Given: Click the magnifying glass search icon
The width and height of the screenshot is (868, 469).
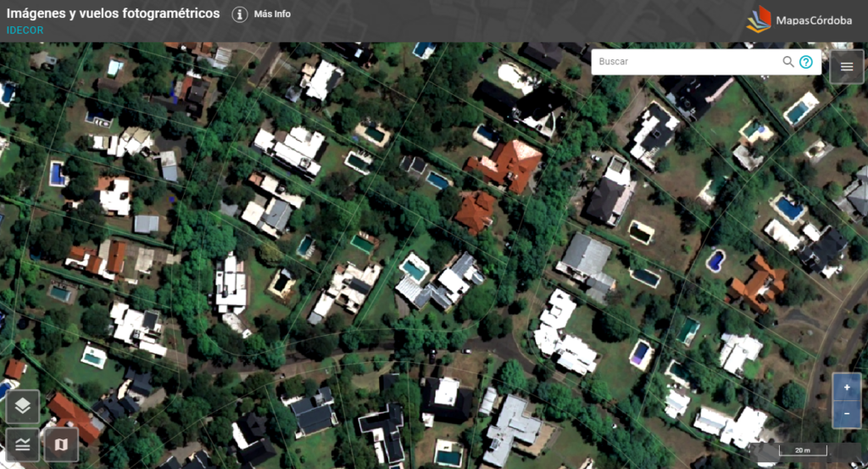Looking at the screenshot, I should tap(787, 61).
